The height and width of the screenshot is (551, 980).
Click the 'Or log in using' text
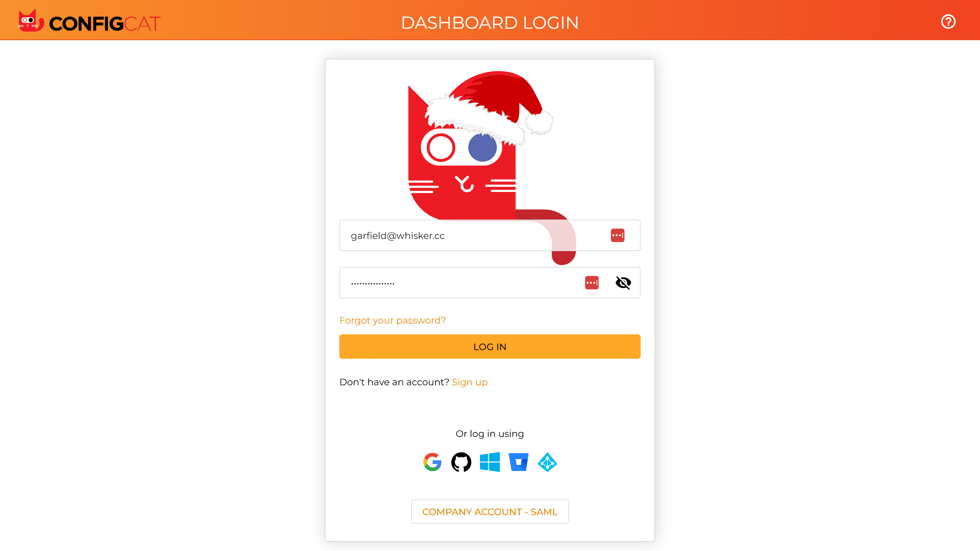click(x=490, y=434)
